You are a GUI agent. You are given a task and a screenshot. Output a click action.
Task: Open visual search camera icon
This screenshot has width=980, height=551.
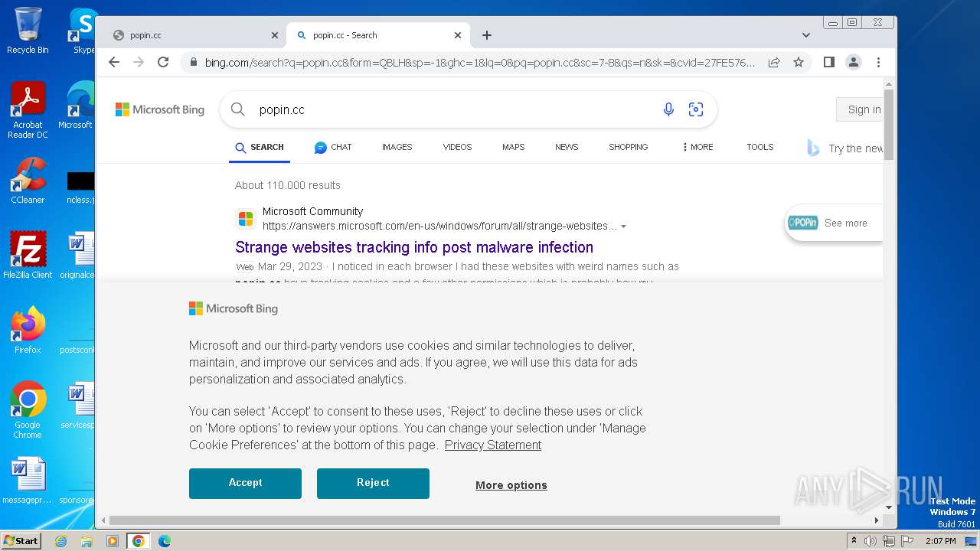696,109
